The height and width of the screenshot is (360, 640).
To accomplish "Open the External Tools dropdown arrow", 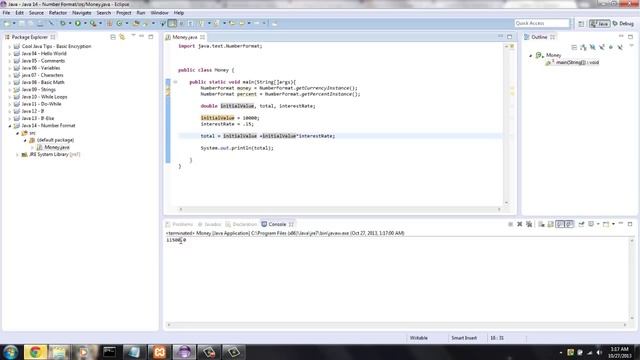I will (100, 24).
